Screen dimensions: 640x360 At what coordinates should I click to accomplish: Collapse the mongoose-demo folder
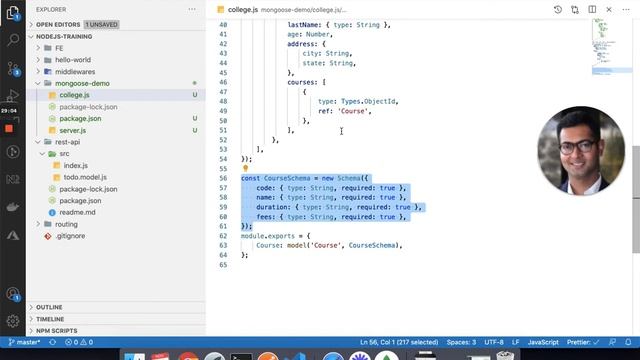point(82,83)
